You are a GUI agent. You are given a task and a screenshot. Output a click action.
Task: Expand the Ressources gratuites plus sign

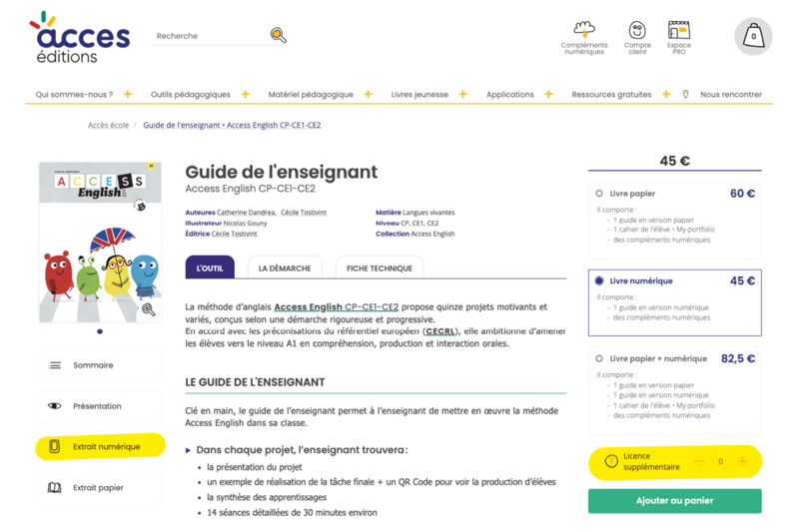[666, 94]
